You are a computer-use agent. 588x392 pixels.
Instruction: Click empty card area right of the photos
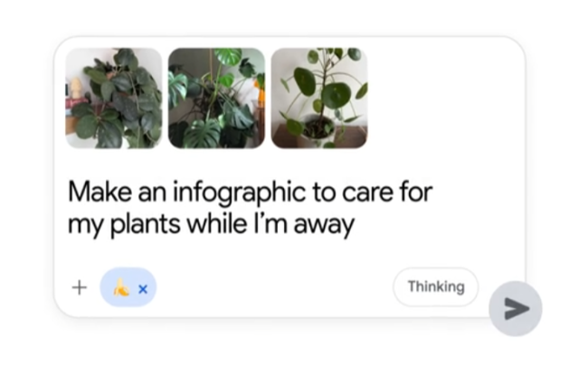click(x=443, y=98)
